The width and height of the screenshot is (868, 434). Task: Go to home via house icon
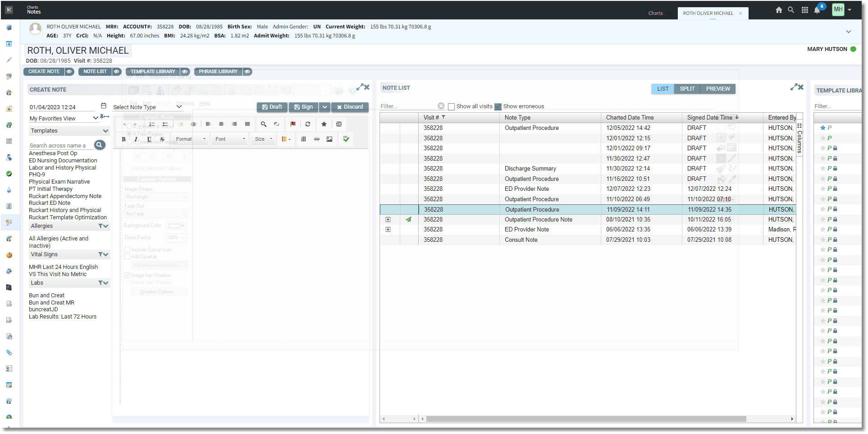(x=779, y=10)
